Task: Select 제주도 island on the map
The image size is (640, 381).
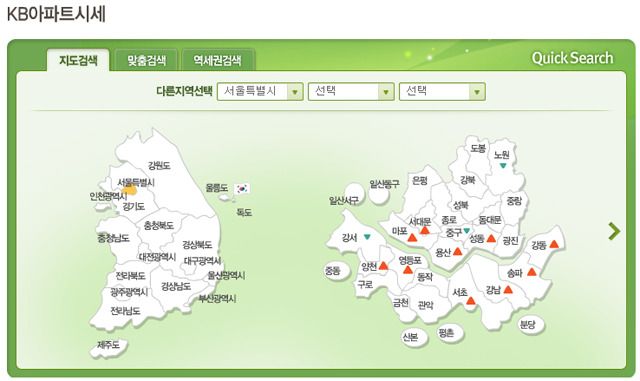Action: [x=109, y=345]
